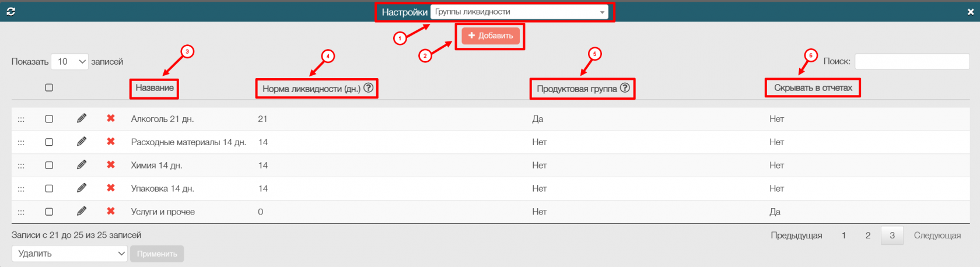980x267 pixels.
Task: Remove the Услуги и прочее entry
Action: click(111, 212)
